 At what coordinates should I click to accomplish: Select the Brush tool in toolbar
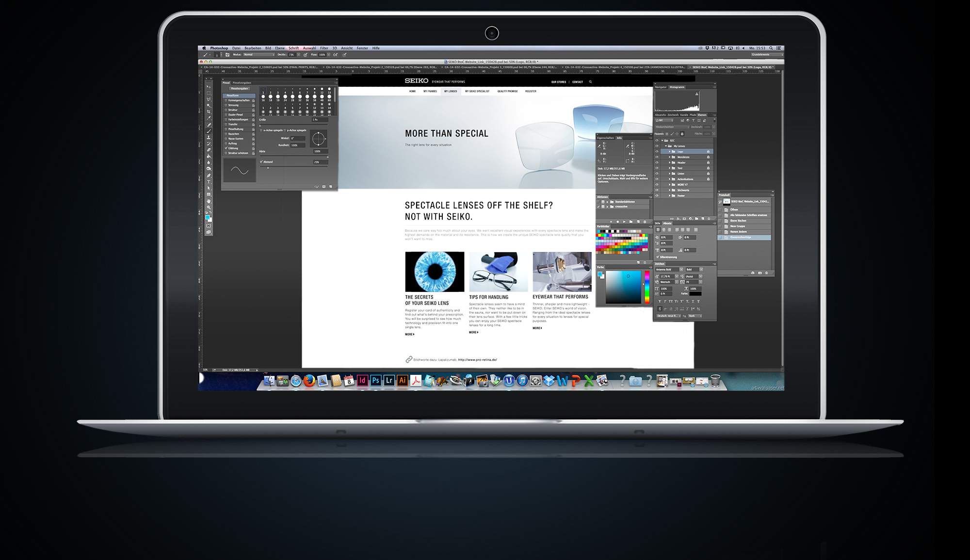[x=209, y=131]
